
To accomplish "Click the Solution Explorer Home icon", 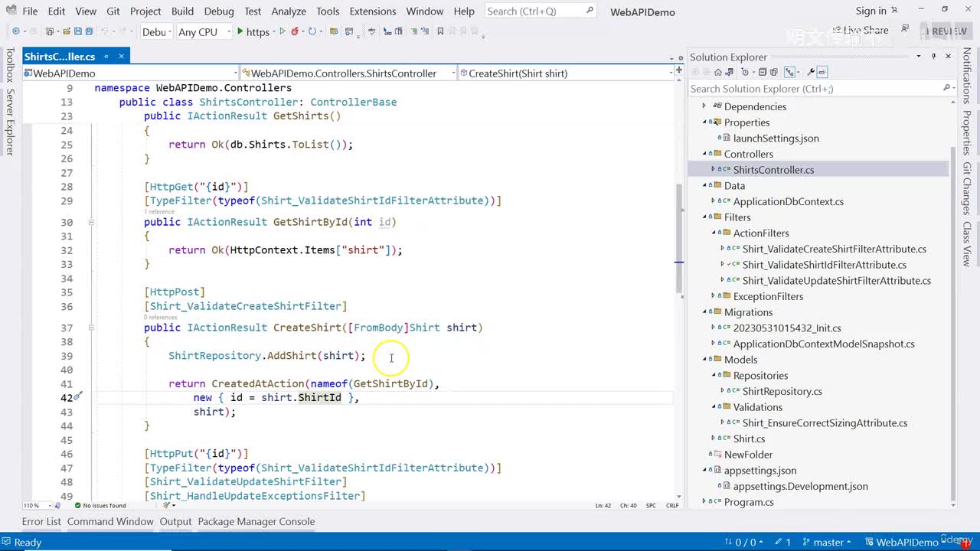I will point(718,72).
